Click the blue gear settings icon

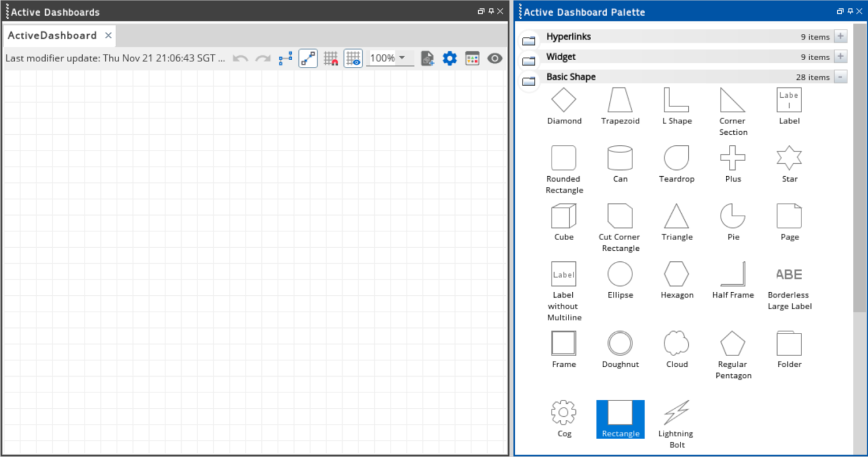pos(449,59)
